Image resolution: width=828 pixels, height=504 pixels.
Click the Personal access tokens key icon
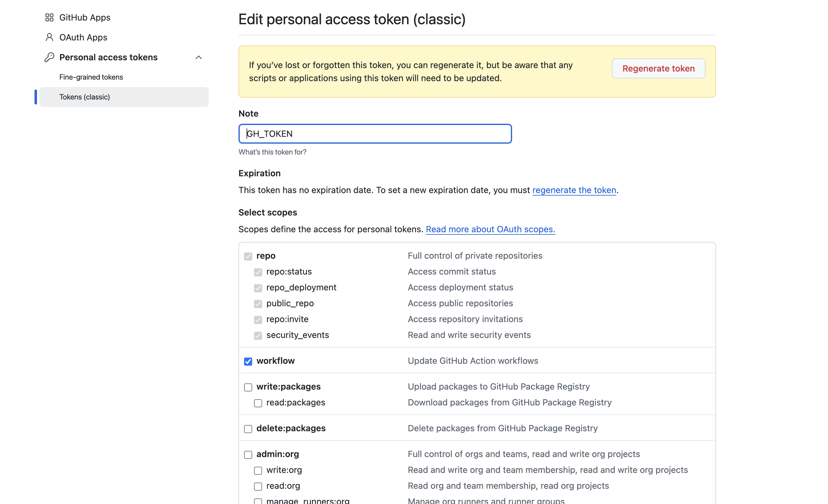(49, 57)
